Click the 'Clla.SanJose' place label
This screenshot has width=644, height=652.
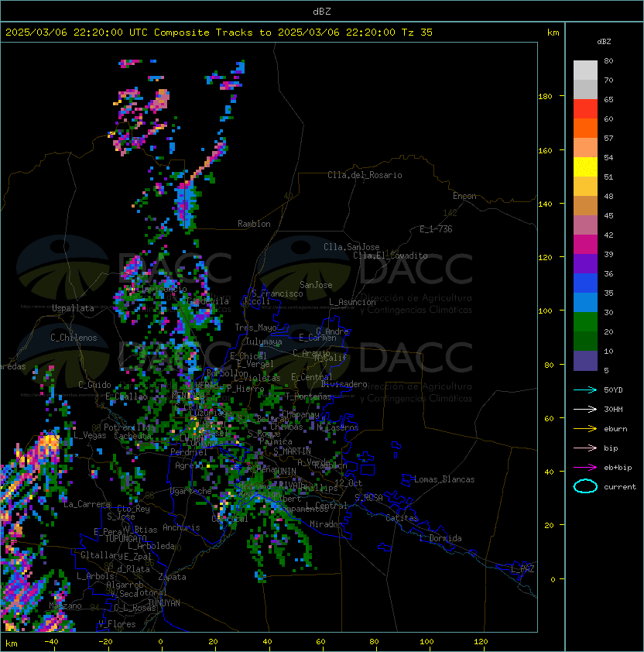pos(351,247)
